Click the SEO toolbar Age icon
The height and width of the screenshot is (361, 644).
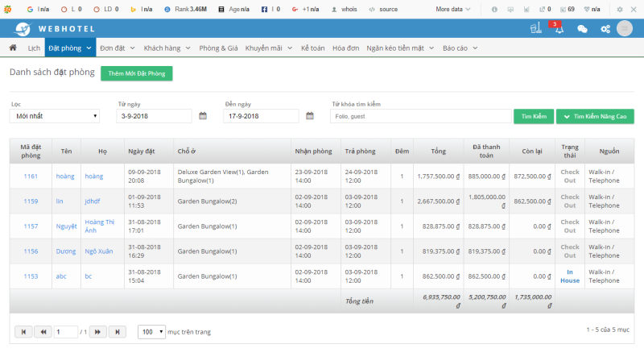(221, 9)
